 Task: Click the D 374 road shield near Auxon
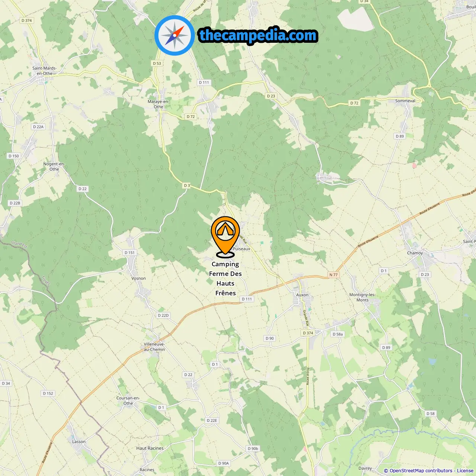tap(308, 333)
